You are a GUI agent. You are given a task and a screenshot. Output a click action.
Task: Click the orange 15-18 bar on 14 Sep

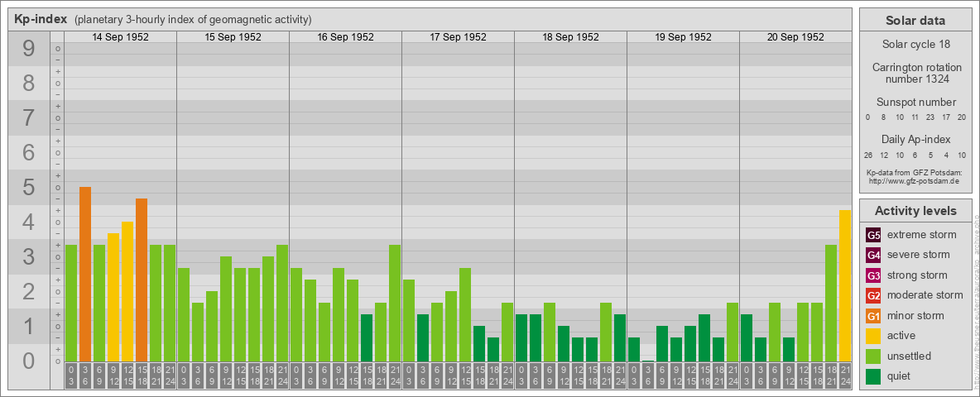pyautogui.click(x=142, y=280)
